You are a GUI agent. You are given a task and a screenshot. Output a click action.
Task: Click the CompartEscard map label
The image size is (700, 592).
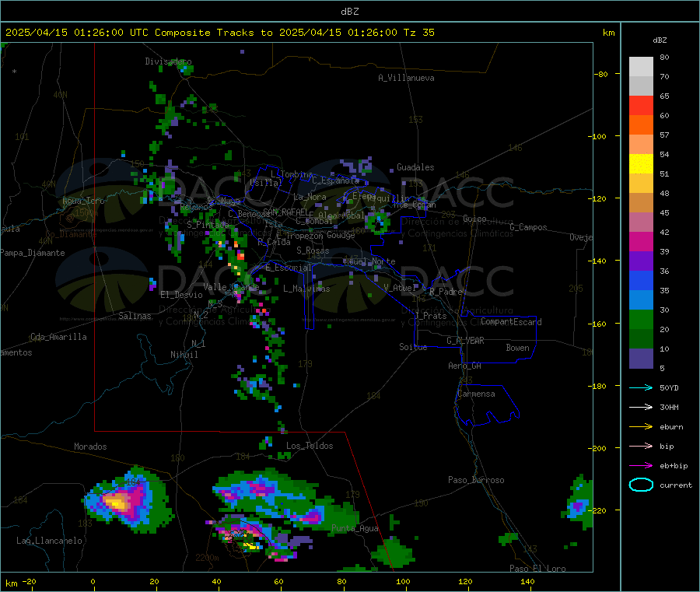pos(511,322)
